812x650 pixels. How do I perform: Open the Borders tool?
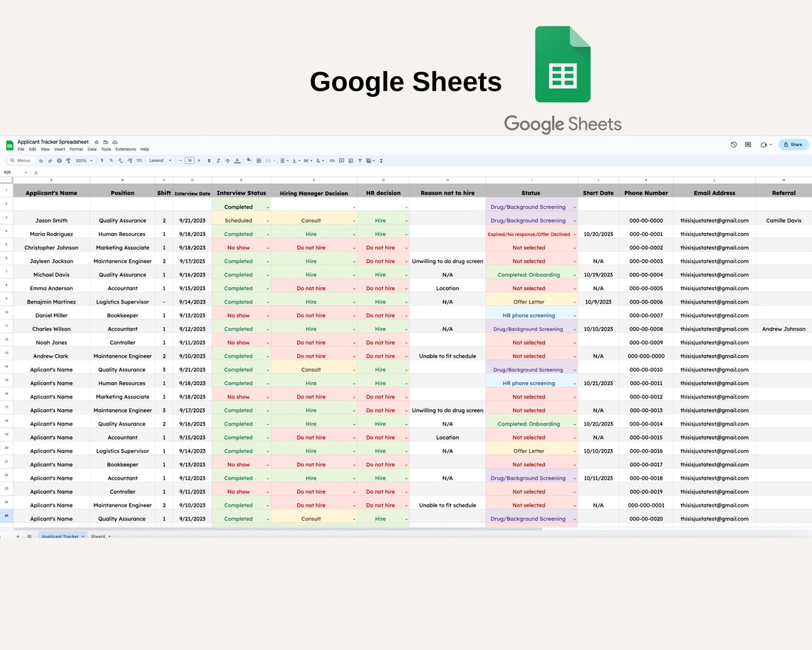point(260,160)
